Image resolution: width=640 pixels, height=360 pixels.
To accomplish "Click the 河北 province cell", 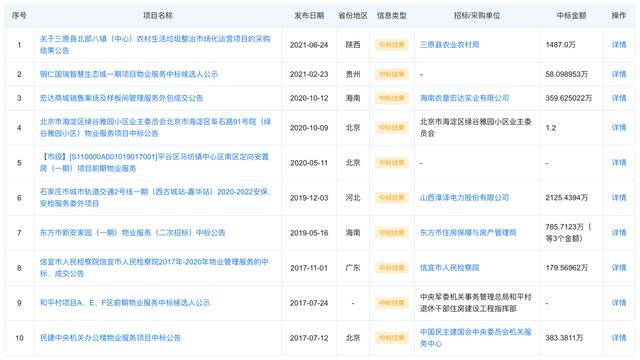I will tap(353, 198).
